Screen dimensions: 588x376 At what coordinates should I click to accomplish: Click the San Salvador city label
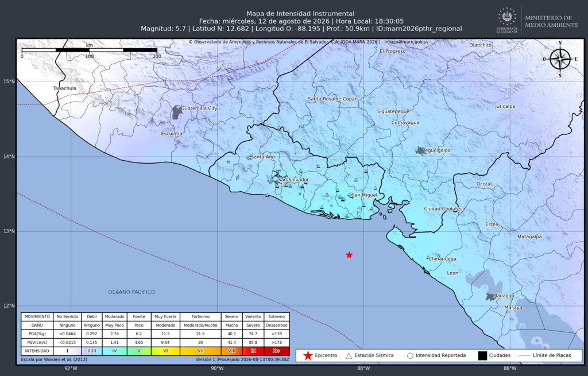coord(293,180)
